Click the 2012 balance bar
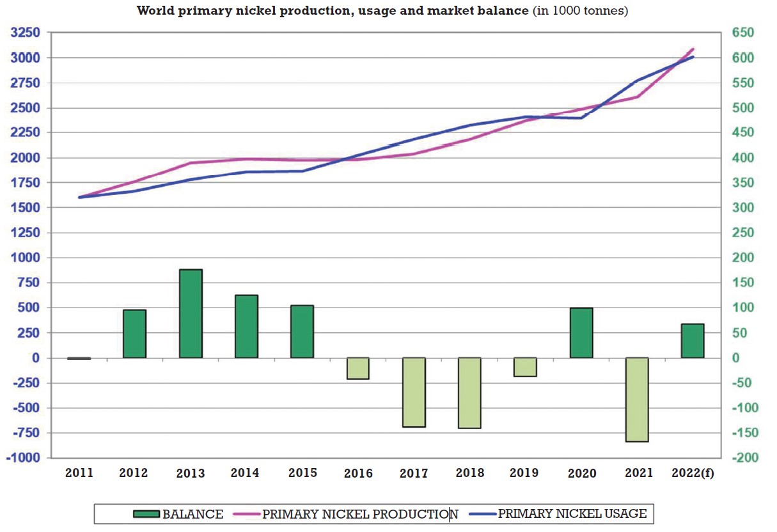 [134, 334]
